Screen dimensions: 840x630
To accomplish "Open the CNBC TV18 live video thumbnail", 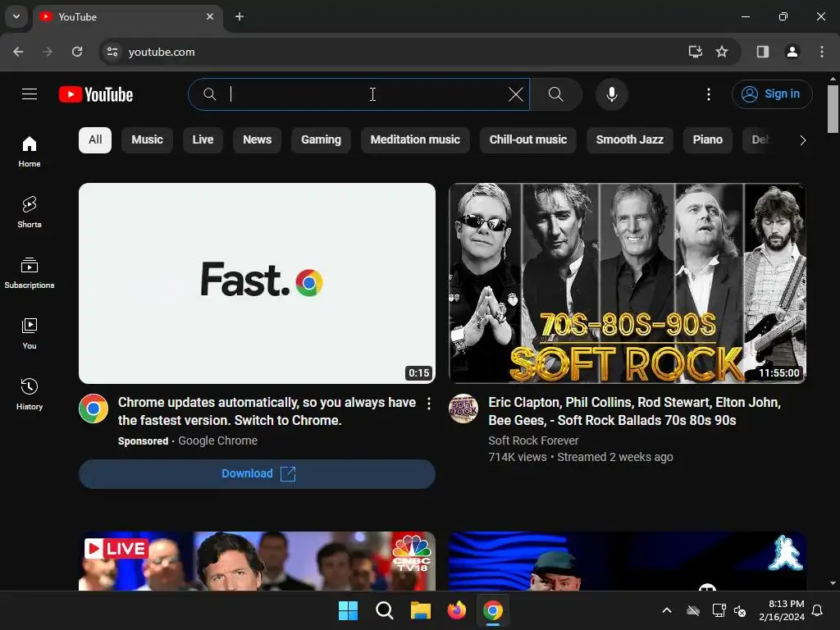I will point(257,561).
